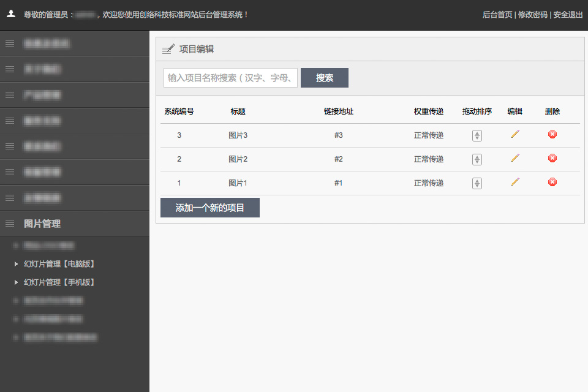The height and width of the screenshot is (392, 588).
Task: Go to 后台首页 in the top bar
Action: tap(497, 15)
